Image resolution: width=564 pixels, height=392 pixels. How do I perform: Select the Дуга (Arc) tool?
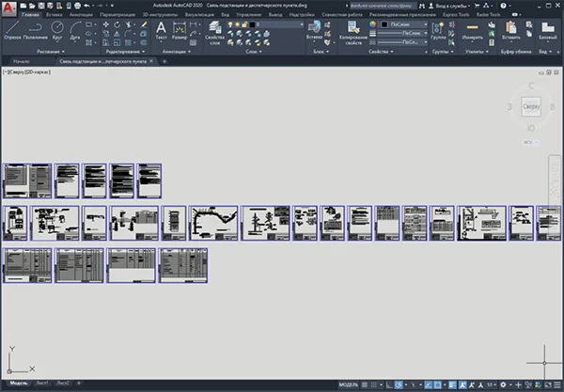(x=75, y=30)
